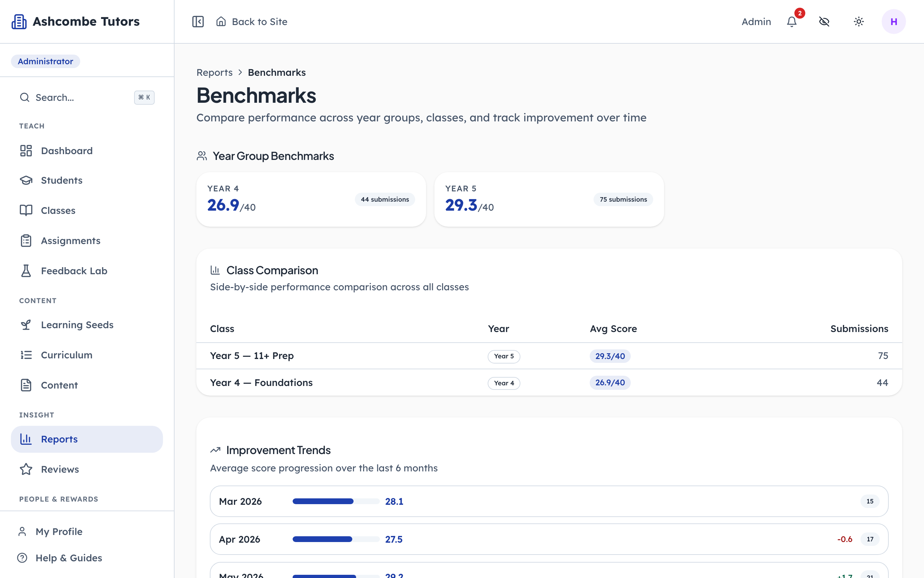Click the Admin label in header
Screen dimensions: 924x578
tap(756, 22)
